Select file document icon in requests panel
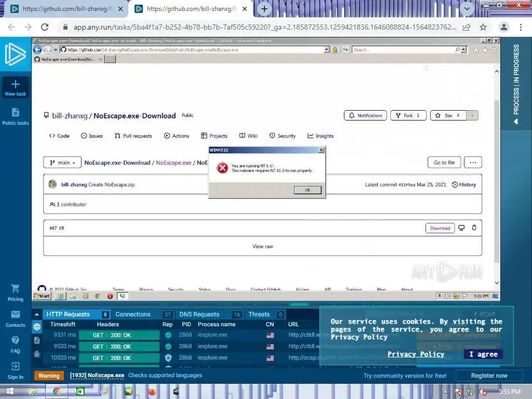This screenshot has height=399, width=532. (x=37, y=340)
